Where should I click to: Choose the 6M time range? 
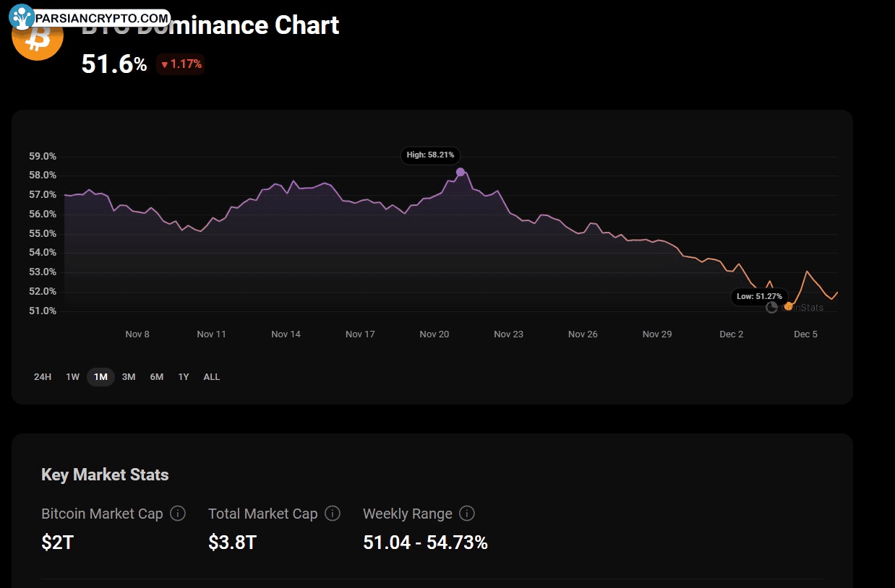157,377
